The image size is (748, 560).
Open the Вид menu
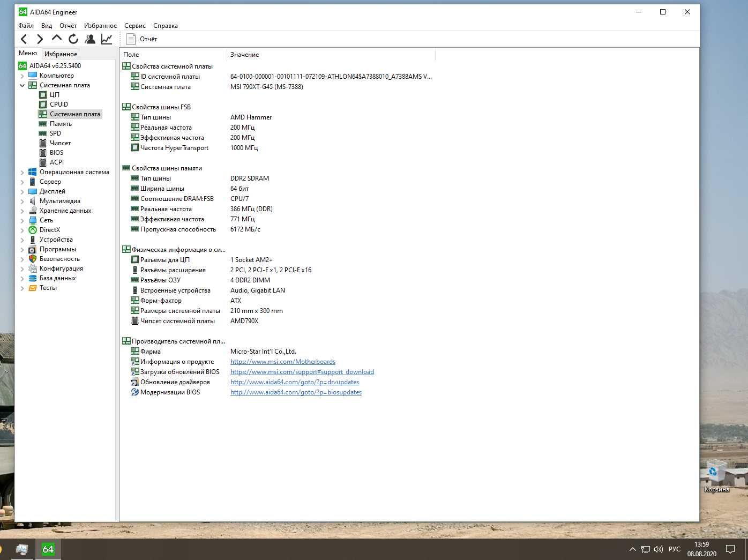[47, 25]
